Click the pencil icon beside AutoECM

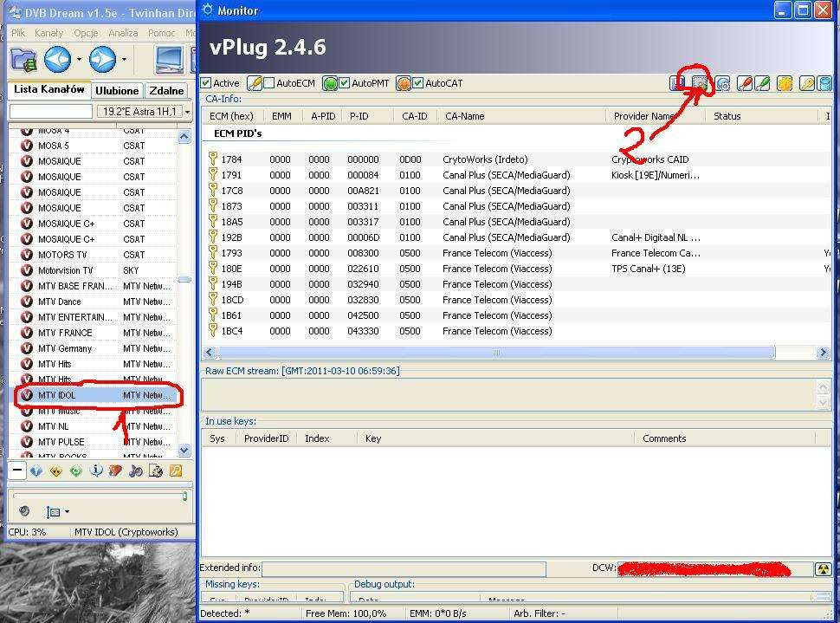tap(255, 83)
